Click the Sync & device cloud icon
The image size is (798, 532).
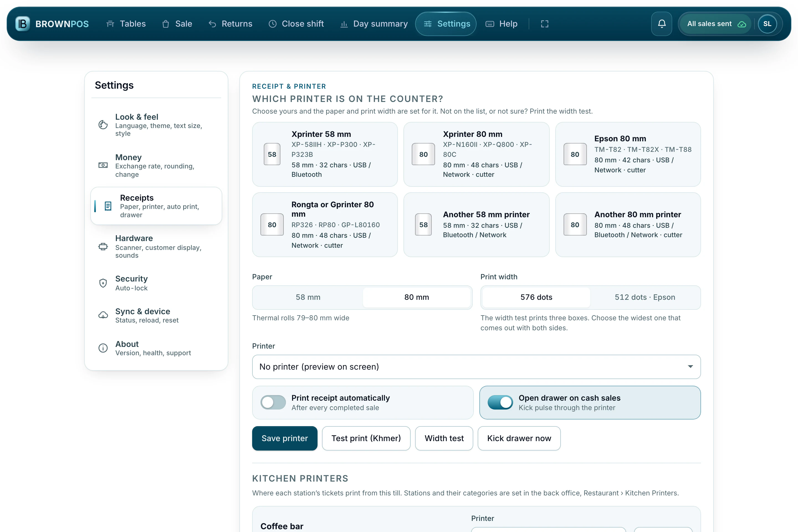(x=103, y=315)
